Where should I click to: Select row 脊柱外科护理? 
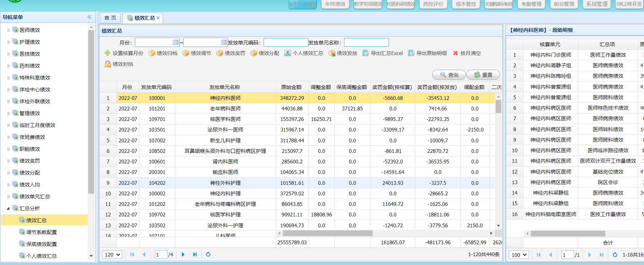297,183
